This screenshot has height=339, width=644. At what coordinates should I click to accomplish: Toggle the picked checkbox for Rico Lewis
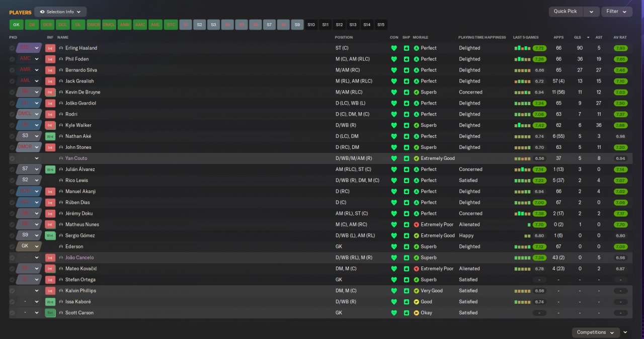[x=12, y=181]
